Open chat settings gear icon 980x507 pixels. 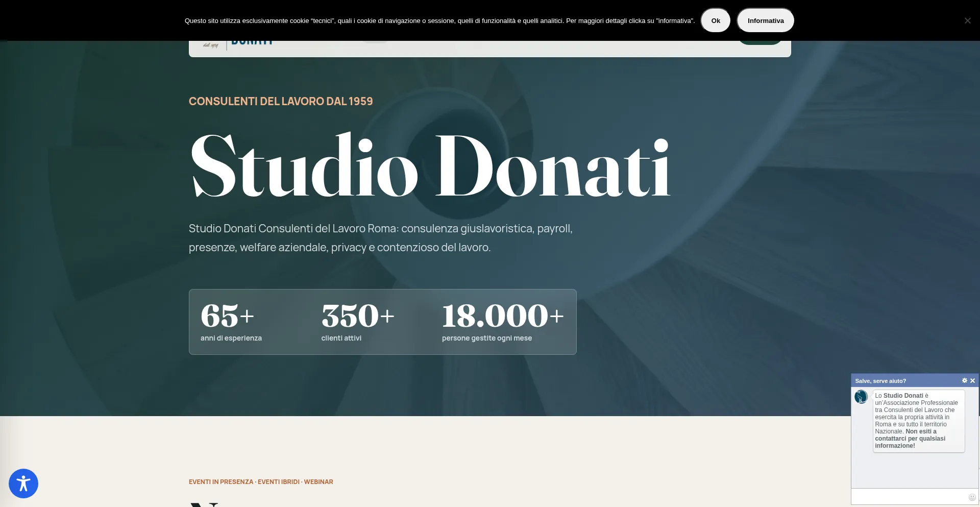click(965, 380)
